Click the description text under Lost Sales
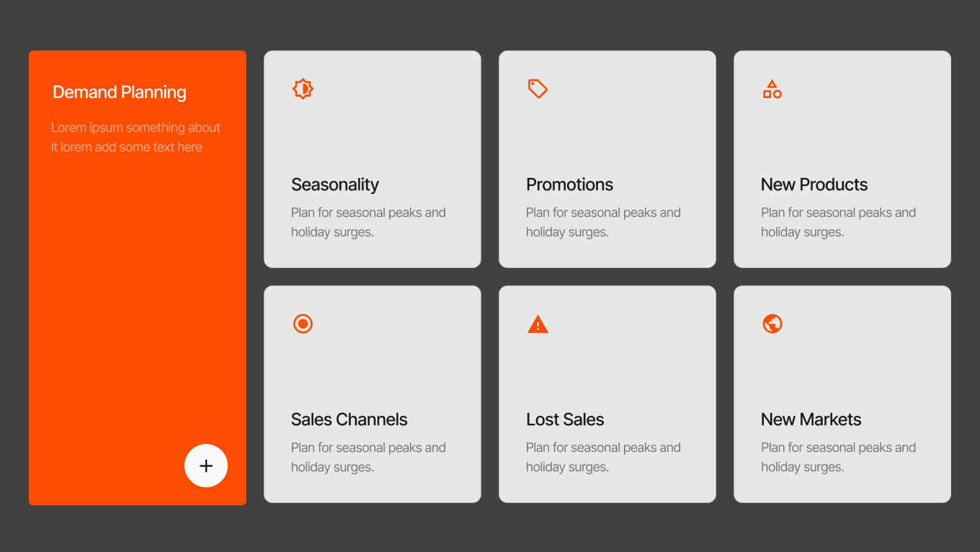 603,457
